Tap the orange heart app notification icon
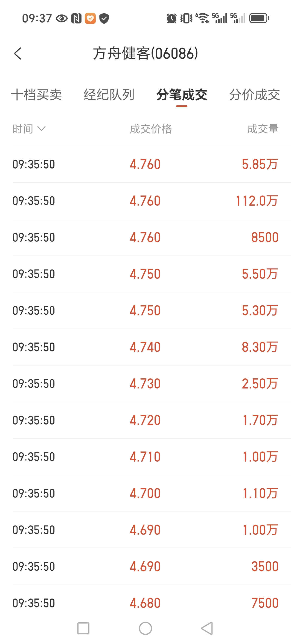This screenshot has height=644, width=291. (90, 18)
